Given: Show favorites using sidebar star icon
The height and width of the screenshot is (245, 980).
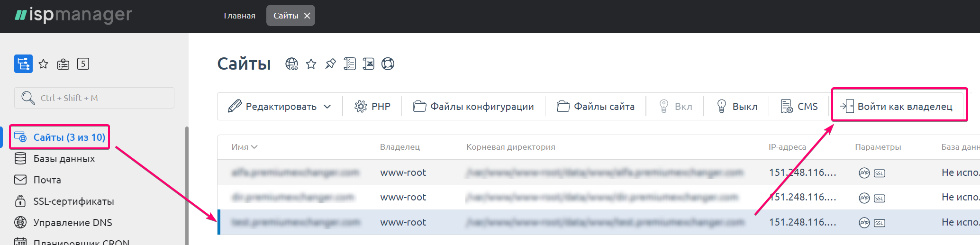Looking at the screenshot, I should point(44,64).
